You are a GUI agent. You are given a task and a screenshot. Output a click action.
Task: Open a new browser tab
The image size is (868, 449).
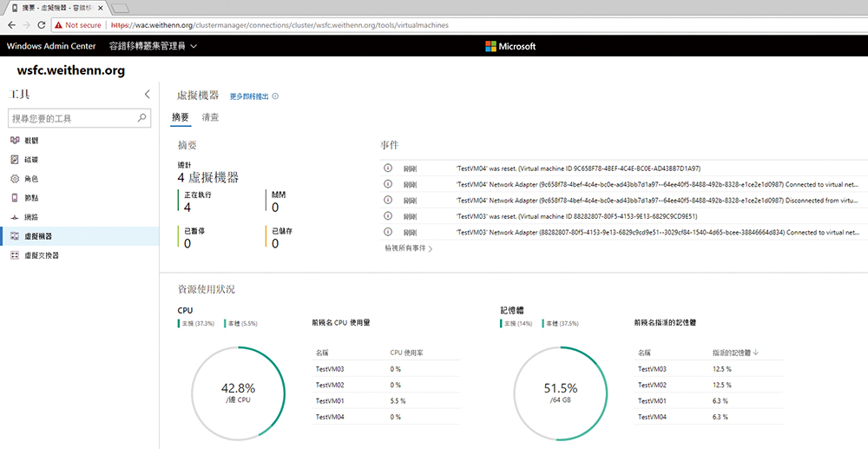click(x=120, y=9)
